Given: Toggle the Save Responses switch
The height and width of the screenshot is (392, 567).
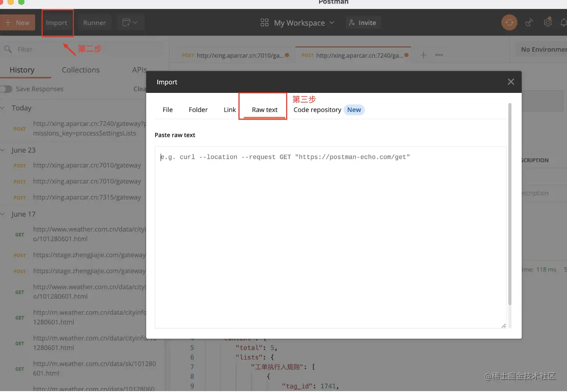Looking at the screenshot, I should pyautogui.click(x=6, y=89).
